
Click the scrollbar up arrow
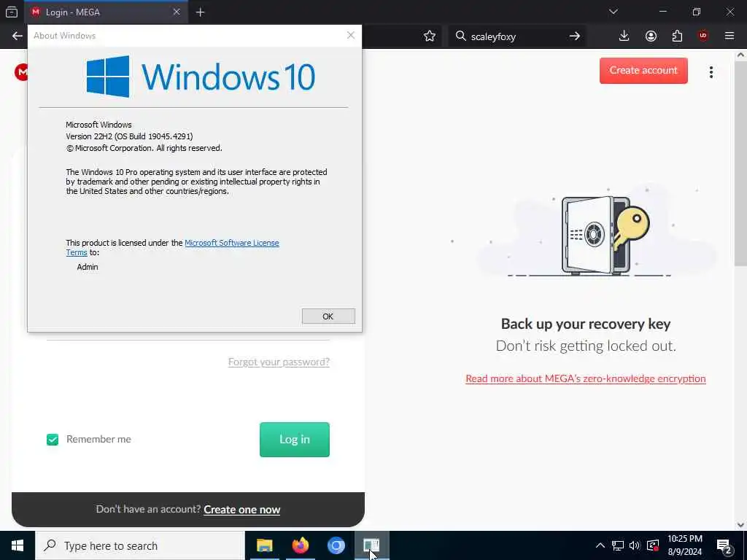coord(741,55)
